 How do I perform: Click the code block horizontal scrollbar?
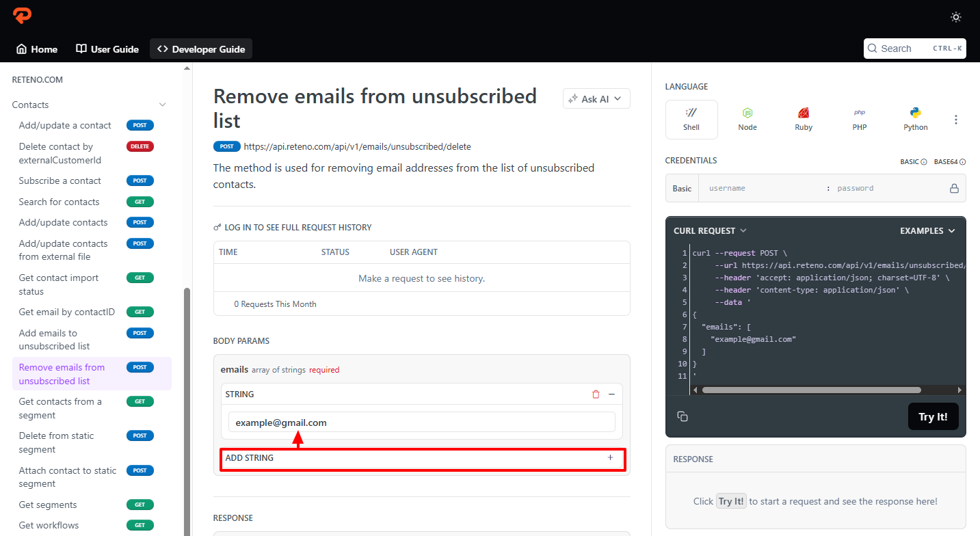[x=811, y=390]
